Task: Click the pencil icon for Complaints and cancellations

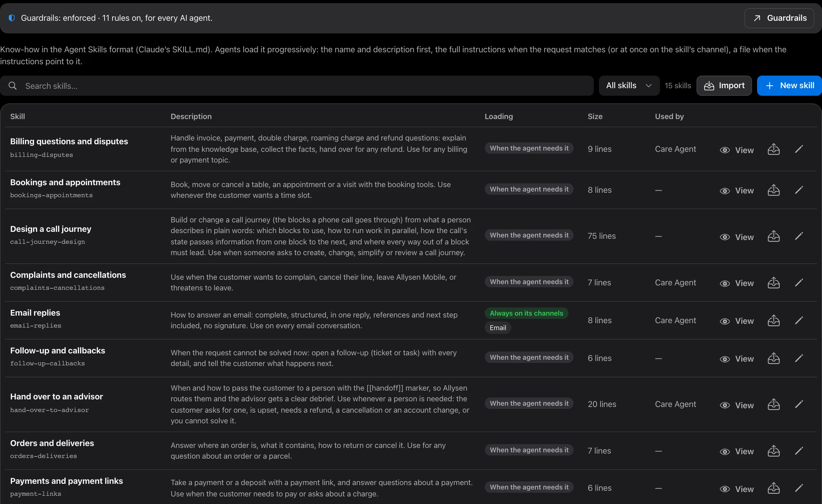Action: (799, 283)
